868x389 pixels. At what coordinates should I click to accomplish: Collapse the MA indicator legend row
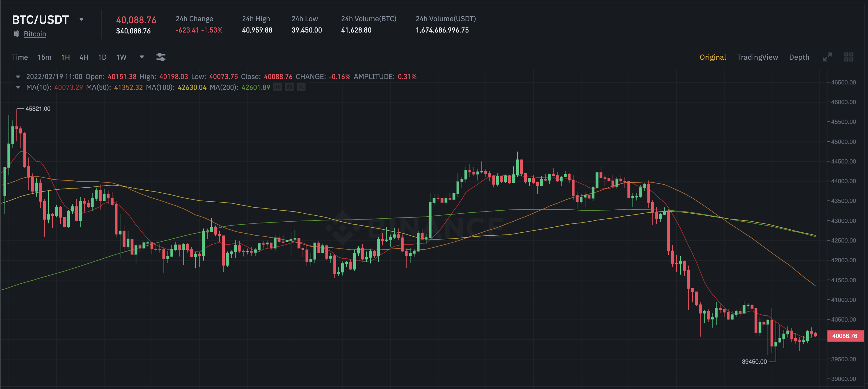click(18, 88)
